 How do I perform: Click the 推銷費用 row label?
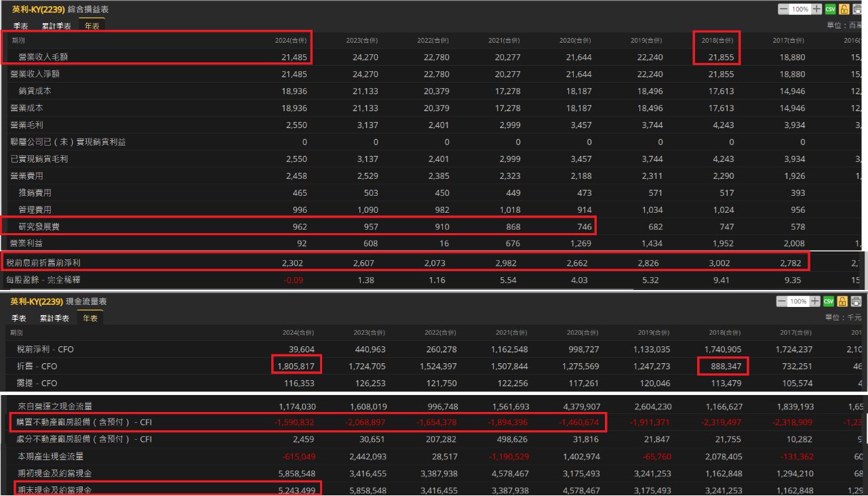35,193
